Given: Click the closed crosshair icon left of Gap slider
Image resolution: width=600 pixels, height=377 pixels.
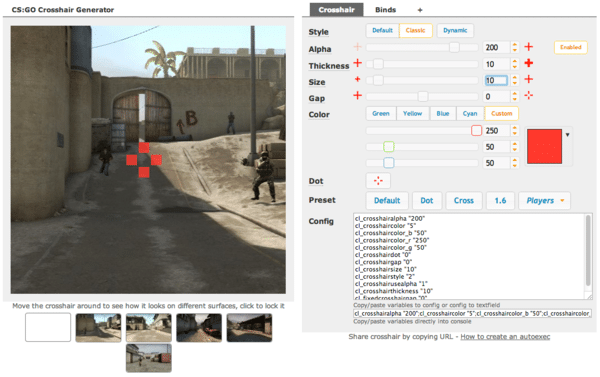Looking at the screenshot, I should coord(357,95).
